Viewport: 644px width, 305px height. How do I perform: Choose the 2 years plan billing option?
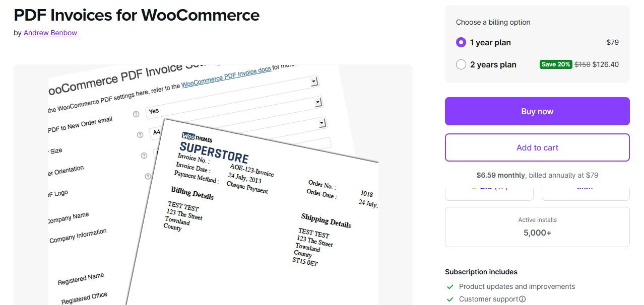461,64
